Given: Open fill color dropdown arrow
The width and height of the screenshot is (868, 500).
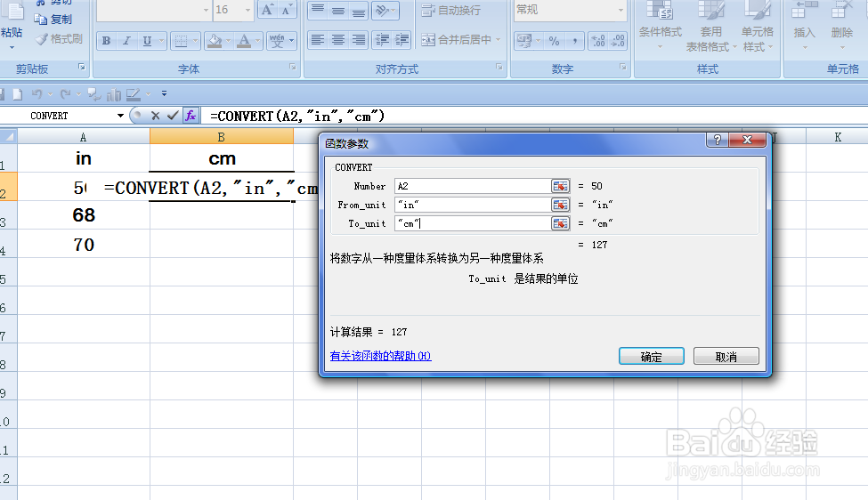Looking at the screenshot, I should (228, 41).
